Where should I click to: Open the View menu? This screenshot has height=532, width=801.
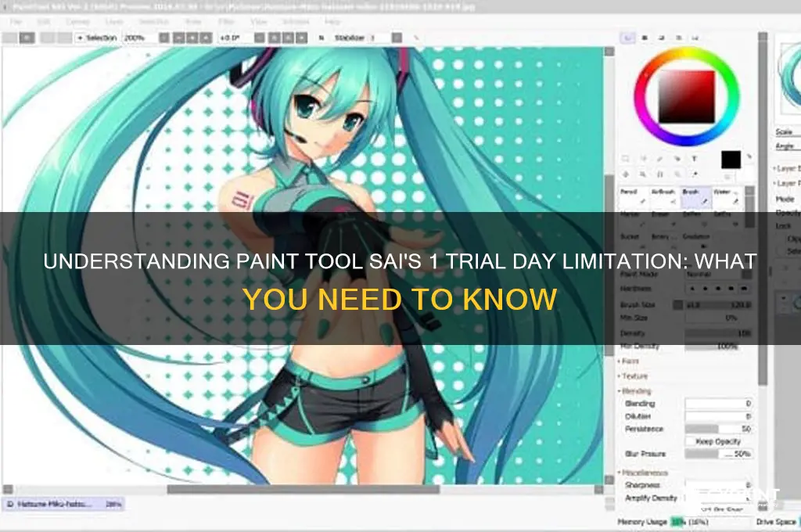tap(258, 22)
